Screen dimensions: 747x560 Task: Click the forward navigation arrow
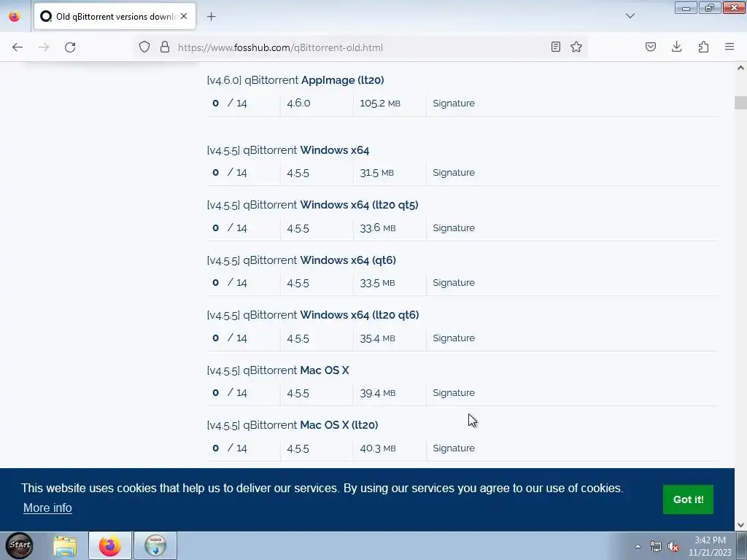pyautogui.click(x=44, y=47)
